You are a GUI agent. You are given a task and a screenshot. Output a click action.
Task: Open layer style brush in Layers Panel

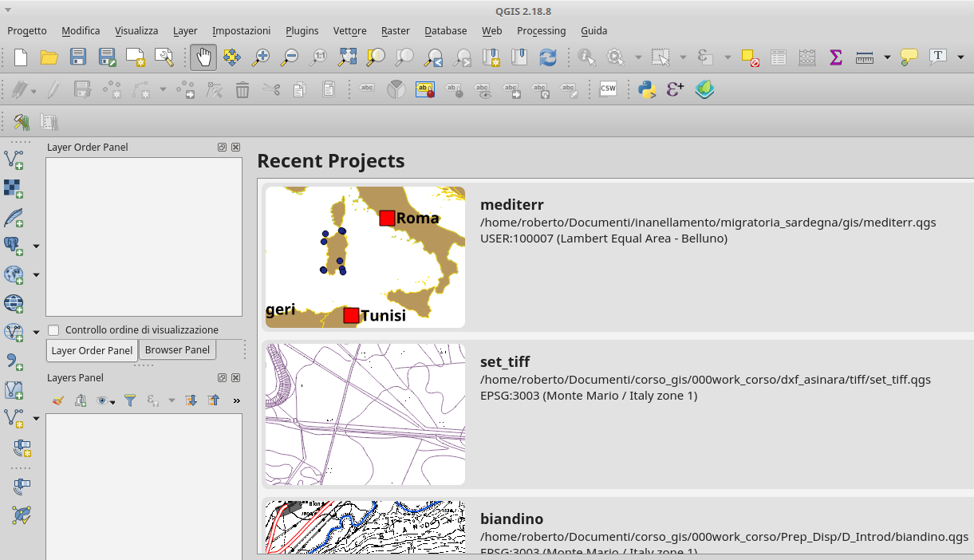click(x=57, y=400)
